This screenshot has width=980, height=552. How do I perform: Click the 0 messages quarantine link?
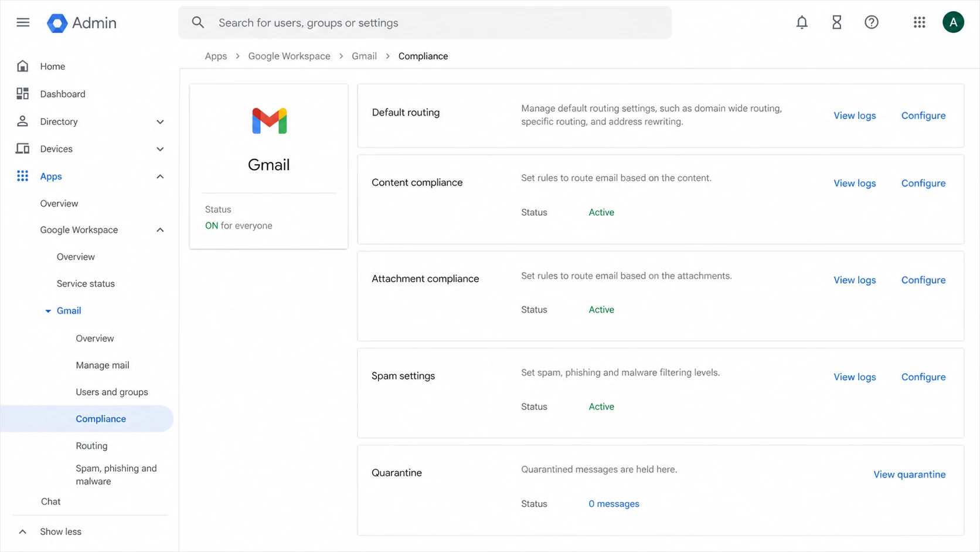click(x=614, y=503)
